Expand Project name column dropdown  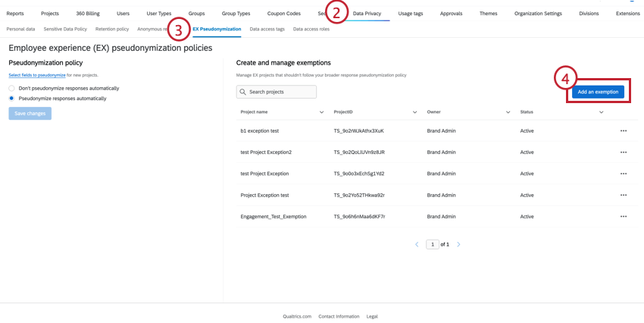(x=321, y=112)
